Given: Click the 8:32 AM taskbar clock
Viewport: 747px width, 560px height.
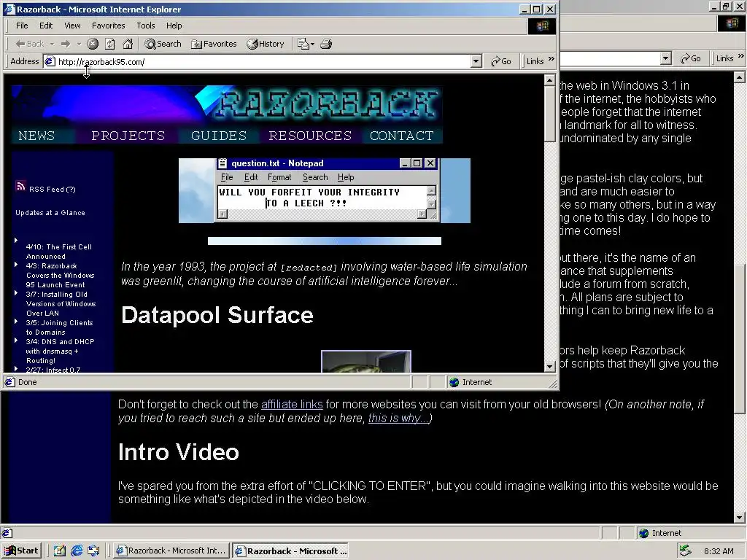Looking at the screenshot, I should click(719, 551).
